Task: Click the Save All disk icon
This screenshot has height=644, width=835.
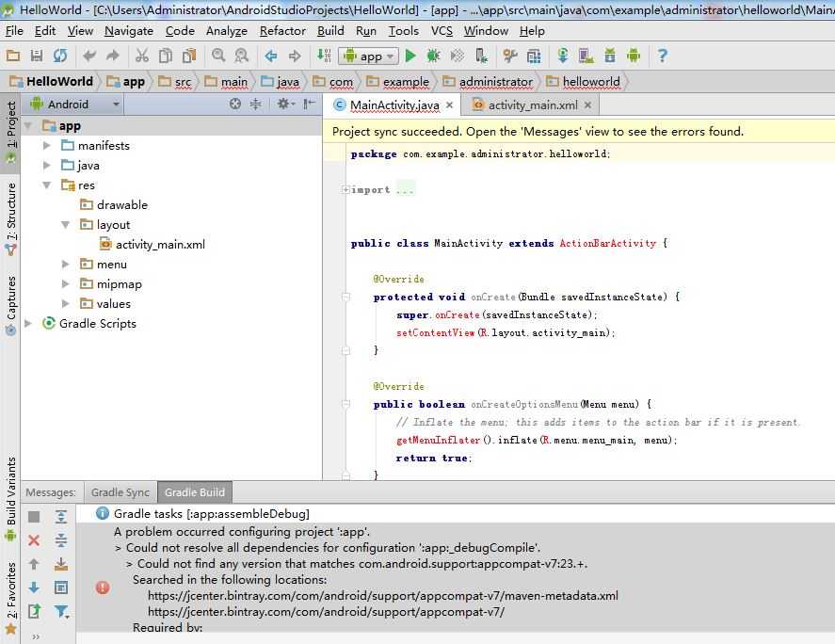Action: pos(36,56)
